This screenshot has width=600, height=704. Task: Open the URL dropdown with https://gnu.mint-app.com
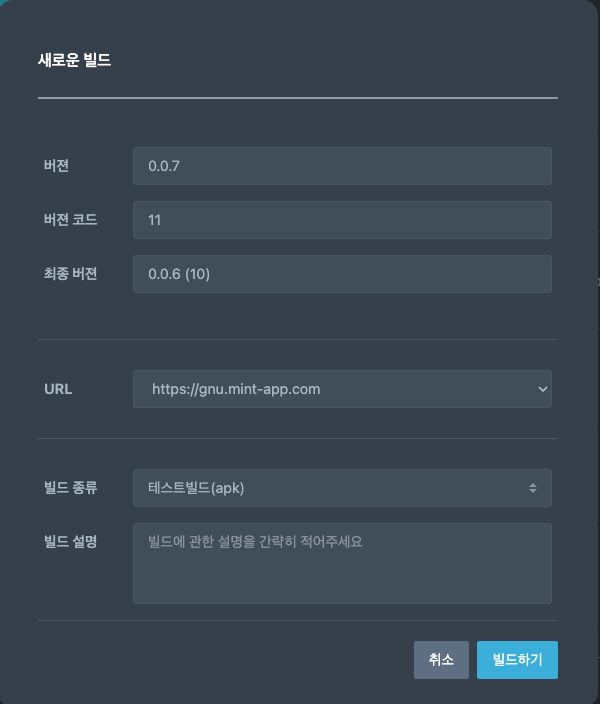342,389
